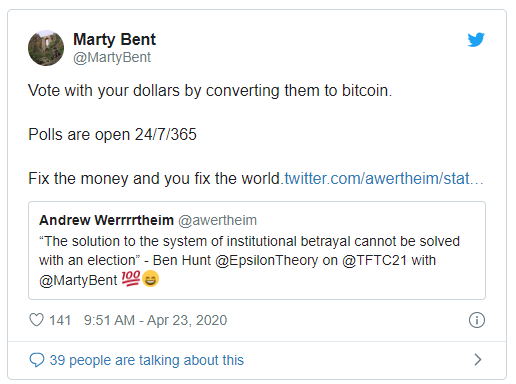Open the tweet info circle icon
Viewport: 516px width, 384px height.
pos(477,320)
